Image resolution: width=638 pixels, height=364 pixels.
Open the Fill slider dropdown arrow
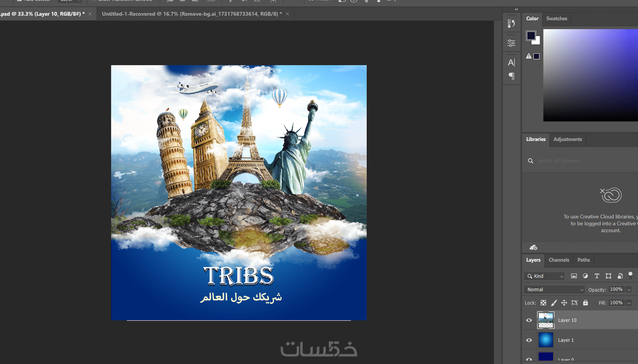(x=629, y=303)
